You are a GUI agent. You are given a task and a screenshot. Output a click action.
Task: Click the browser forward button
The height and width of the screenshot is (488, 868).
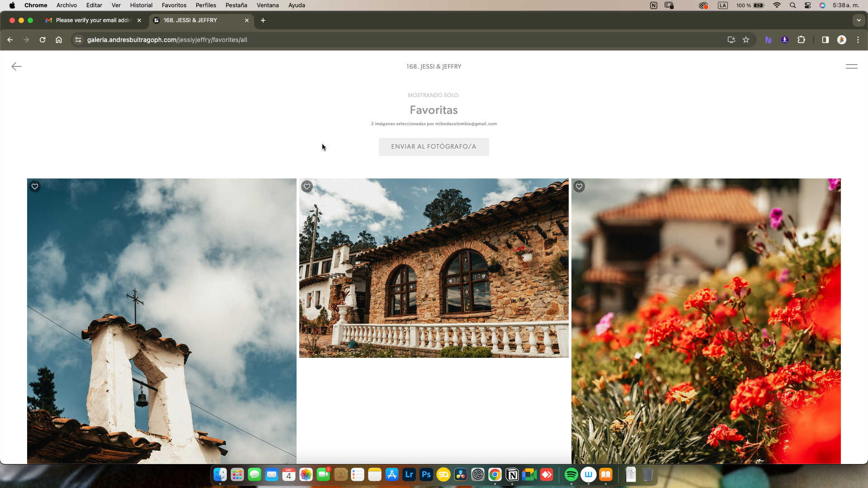click(x=26, y=40)
